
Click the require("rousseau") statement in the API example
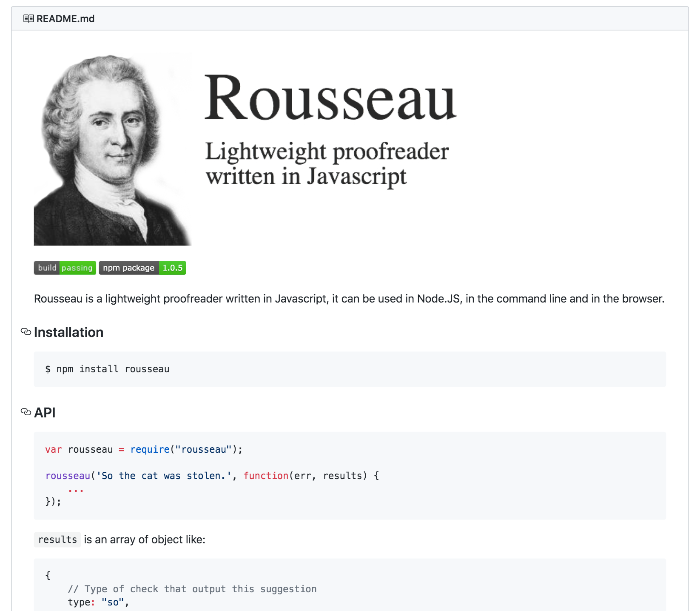(186, 449)
